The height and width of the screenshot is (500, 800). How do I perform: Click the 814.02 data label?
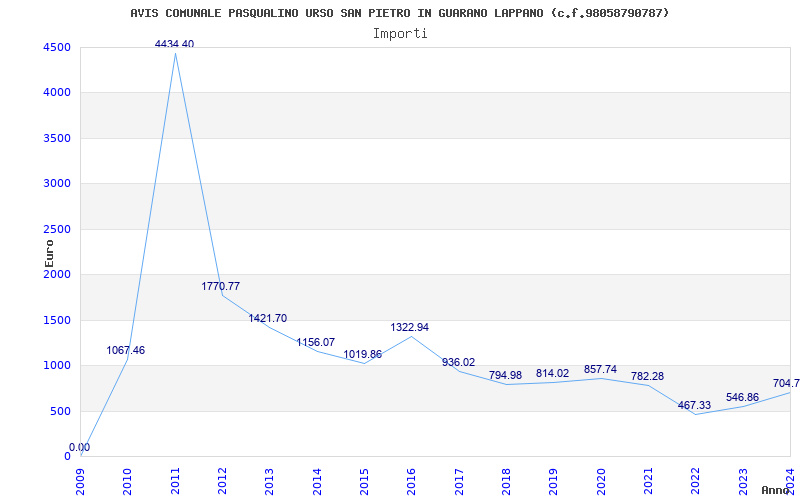[x=553, y=373]
